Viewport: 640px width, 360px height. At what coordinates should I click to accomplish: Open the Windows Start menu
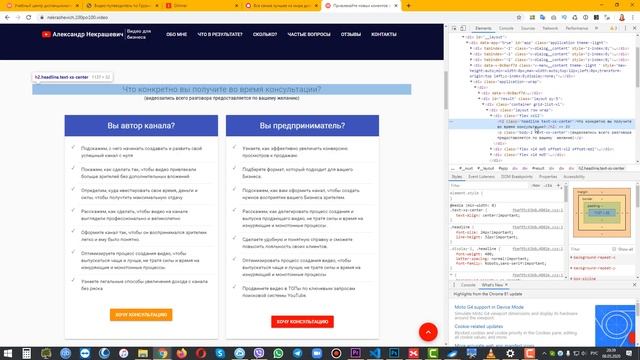pos(7,353)
